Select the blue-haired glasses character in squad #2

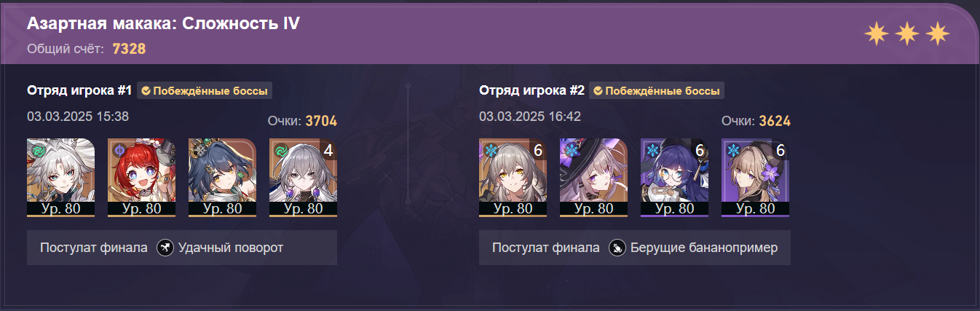click(674, 177)
